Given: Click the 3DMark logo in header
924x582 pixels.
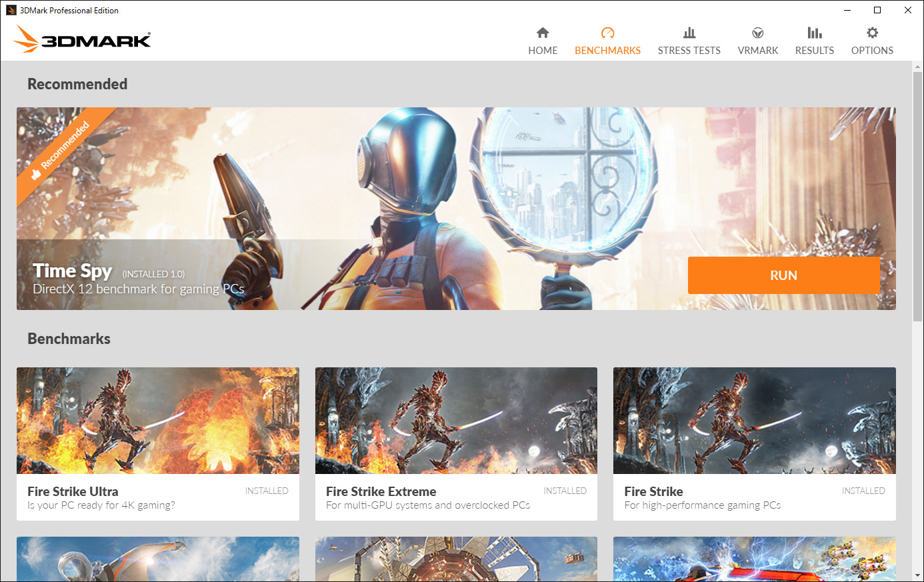Looking at the screenshot, I should [82, 39].
